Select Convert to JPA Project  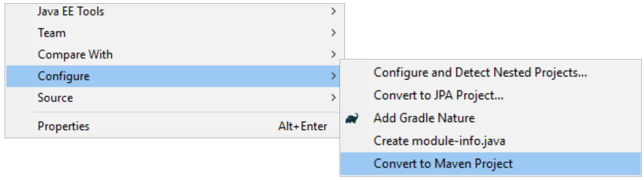point(438,95)
